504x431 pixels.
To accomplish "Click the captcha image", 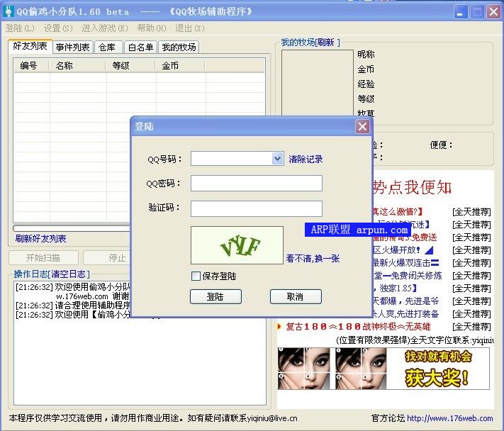I will pos(237,245).
